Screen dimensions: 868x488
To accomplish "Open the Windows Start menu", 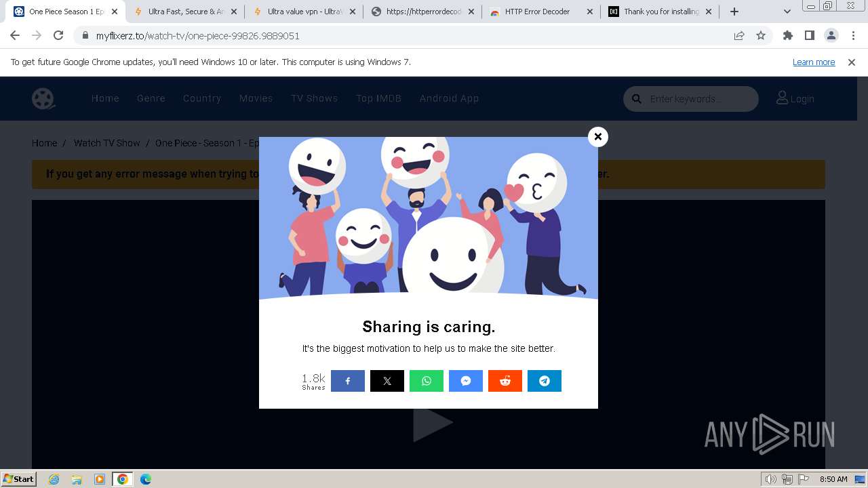I will [x=19, y=479].
